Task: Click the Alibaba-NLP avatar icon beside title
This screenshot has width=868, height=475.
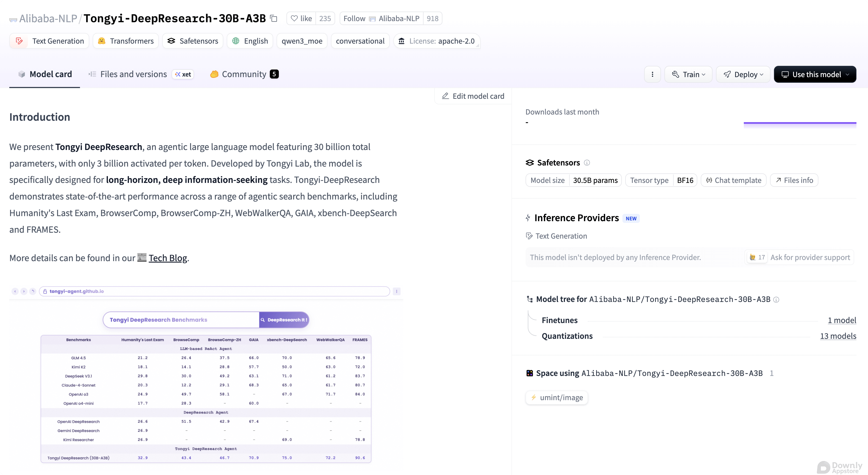Action: coord(13,19)
